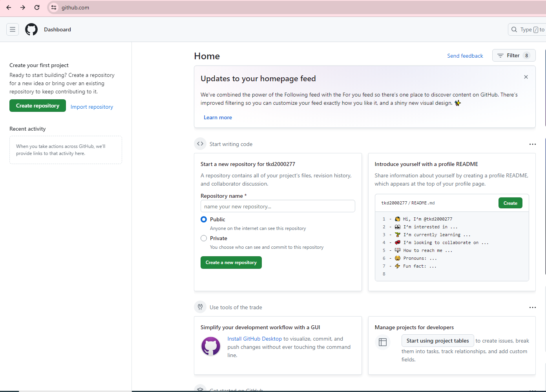Dismiss the homepage feed updates banner

coord(526,77)
